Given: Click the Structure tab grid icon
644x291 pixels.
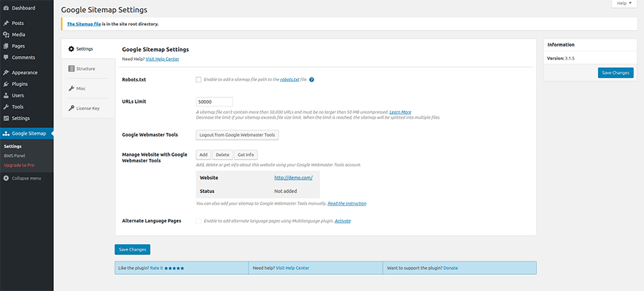Looking at the screenshot, I should [71, 69].
